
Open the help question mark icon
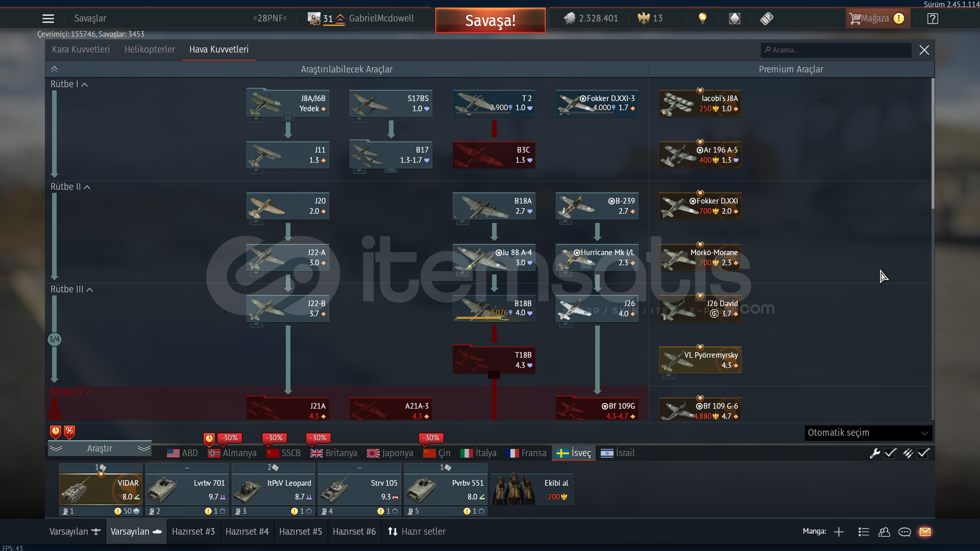click(x=933, y=19)
